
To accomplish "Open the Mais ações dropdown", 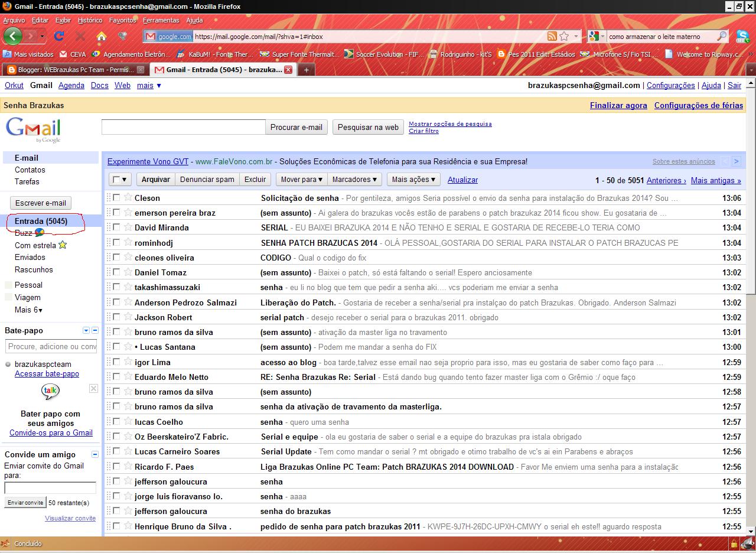I will (414, 179).
